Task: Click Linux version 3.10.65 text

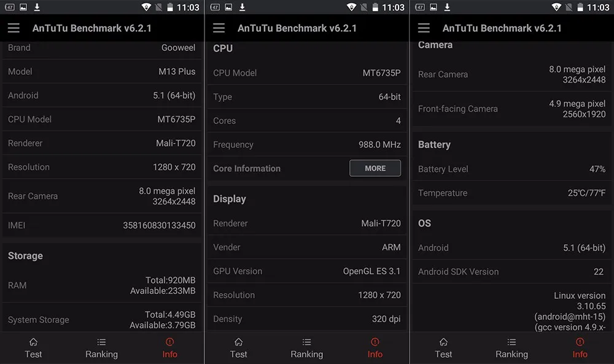Action: point(580,301)
